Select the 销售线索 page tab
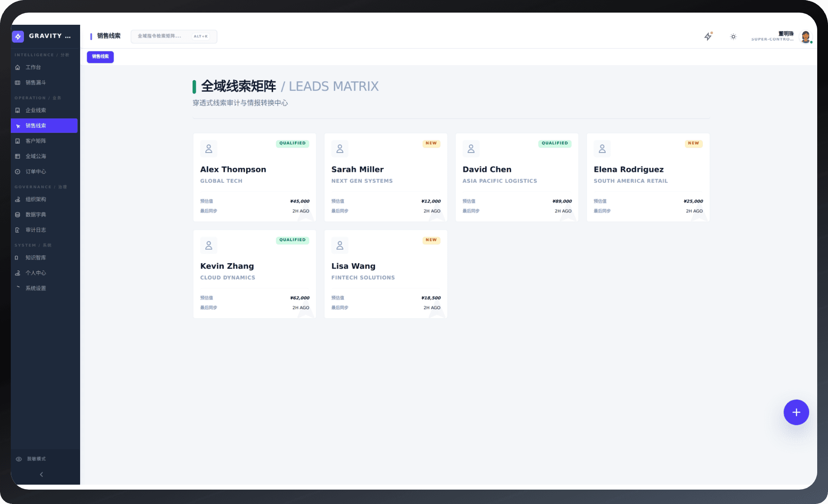Viewport: 828px width, 504px height. click(100, 57)
